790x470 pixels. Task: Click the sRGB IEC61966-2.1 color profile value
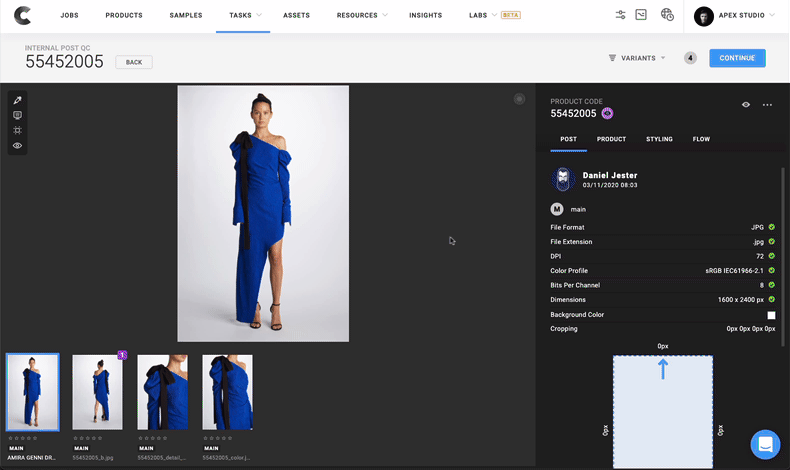point(734,271)
